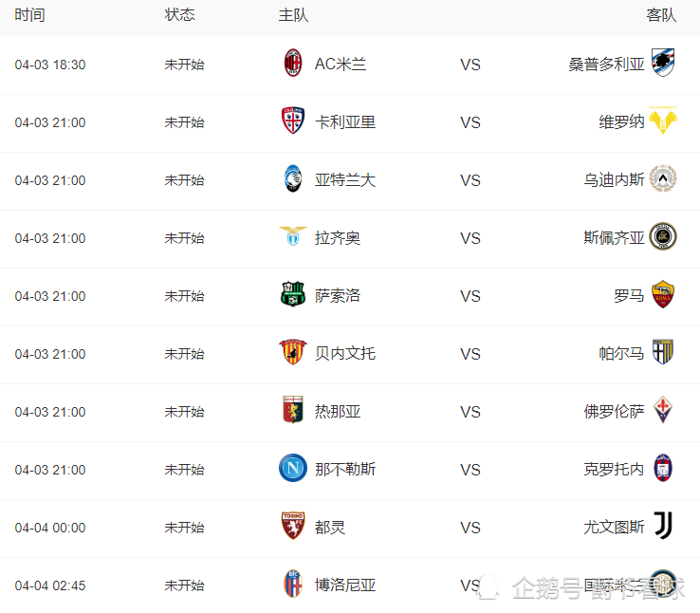The width and height of the screenshot is (700, 613).
Task: Select the Sassuolo green badge
Action: [293, 295]
